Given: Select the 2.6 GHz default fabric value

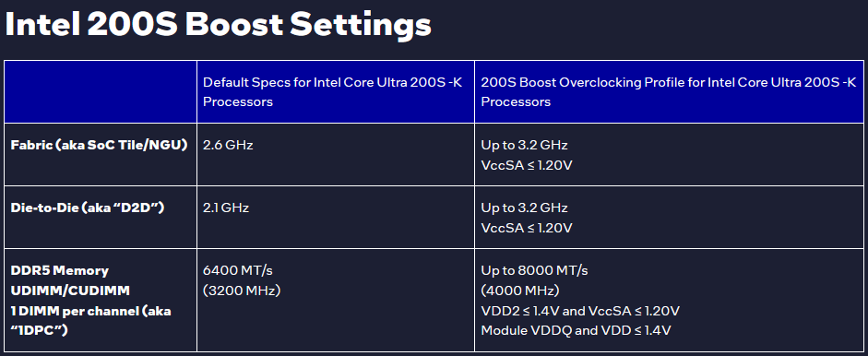Looking at the screenshot, I should (x=228, y=145).
